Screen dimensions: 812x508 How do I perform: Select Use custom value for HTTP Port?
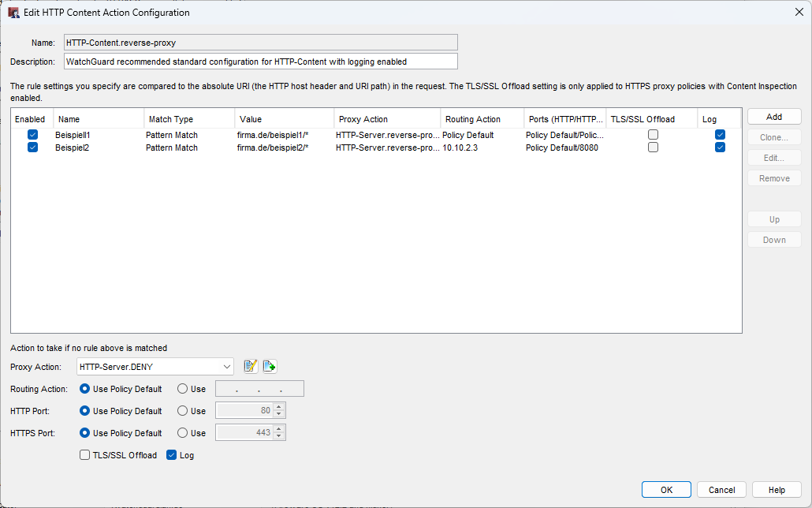click(182, 410)
